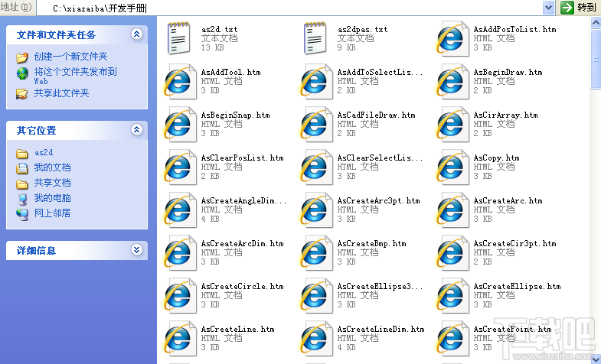Select the AsCreateArc.htm file icon
601x364 pixels.
(452, 210)
